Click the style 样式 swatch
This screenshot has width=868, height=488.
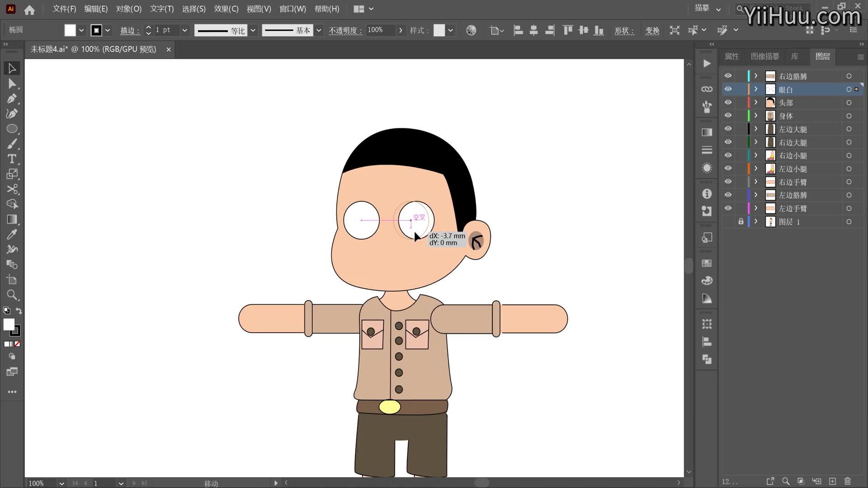(439, 30)
